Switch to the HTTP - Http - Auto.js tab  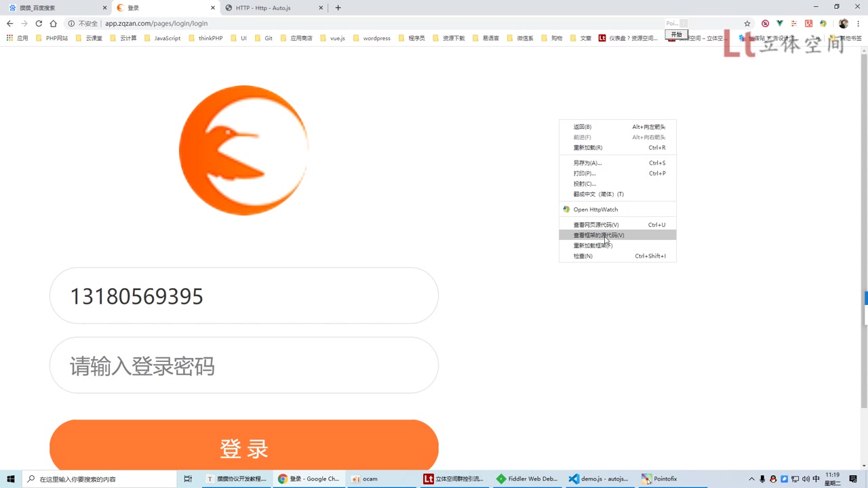tap(274, 7)
